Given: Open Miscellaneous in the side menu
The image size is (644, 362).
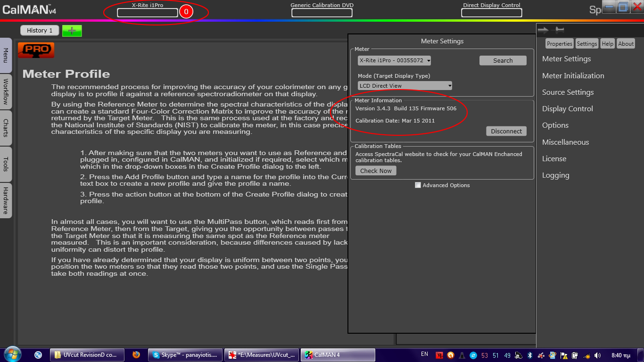Looking at the screenshot, I should coord(565,142).
